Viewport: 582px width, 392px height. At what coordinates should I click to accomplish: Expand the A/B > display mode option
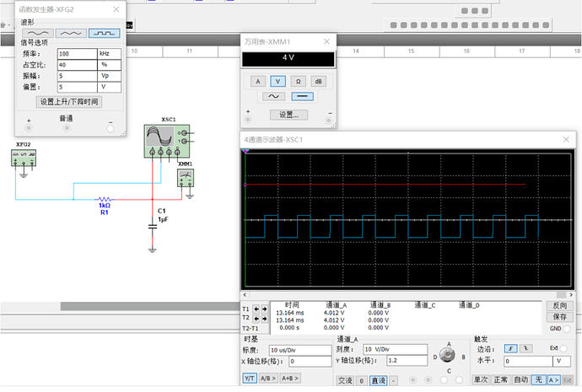tap(267, 379)
